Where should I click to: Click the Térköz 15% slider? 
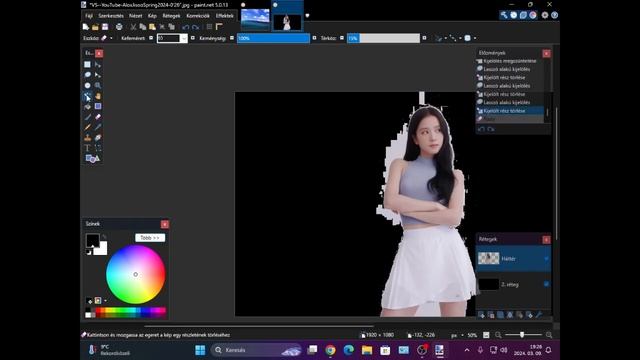click(x=383, y=38)
